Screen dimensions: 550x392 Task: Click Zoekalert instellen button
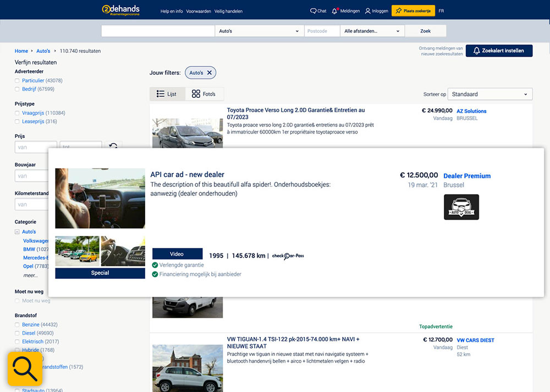[499, 51]
